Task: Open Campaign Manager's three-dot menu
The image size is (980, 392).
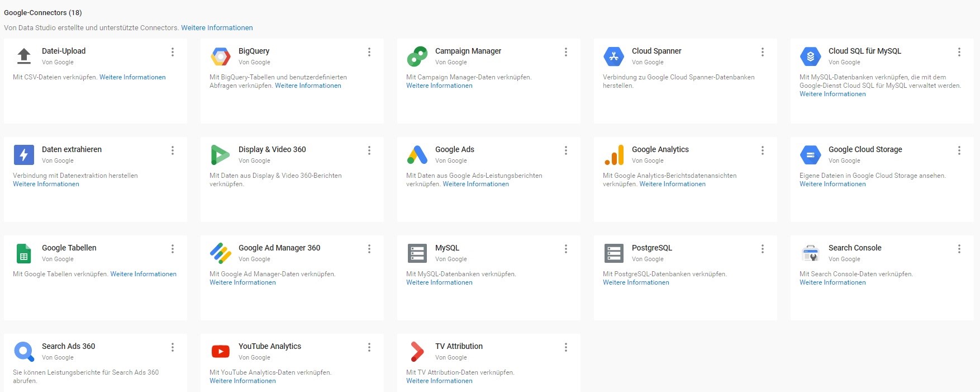Action: click(x=566, y=52)
